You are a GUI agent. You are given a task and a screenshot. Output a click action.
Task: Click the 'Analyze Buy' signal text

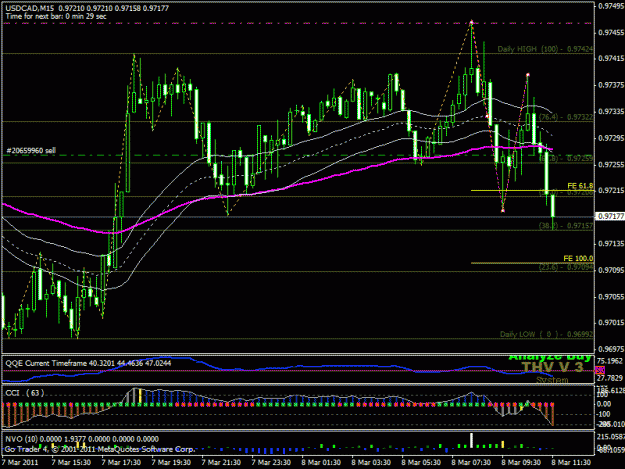(550, 357)
